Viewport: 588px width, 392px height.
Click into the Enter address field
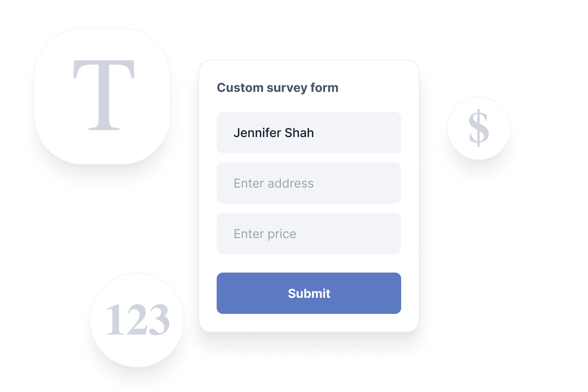pyautogui.click(x=309, y=183)
